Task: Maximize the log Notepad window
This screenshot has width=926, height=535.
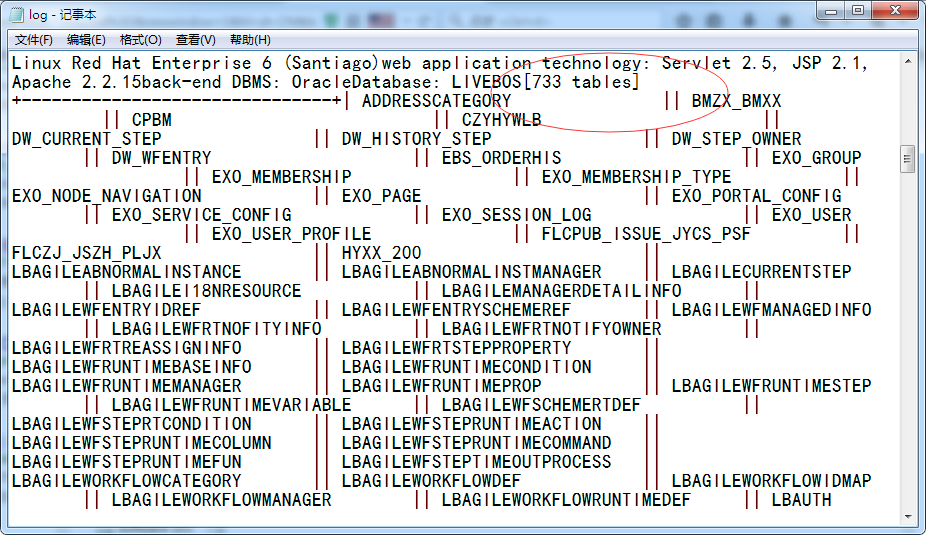Action: point(858,11)
